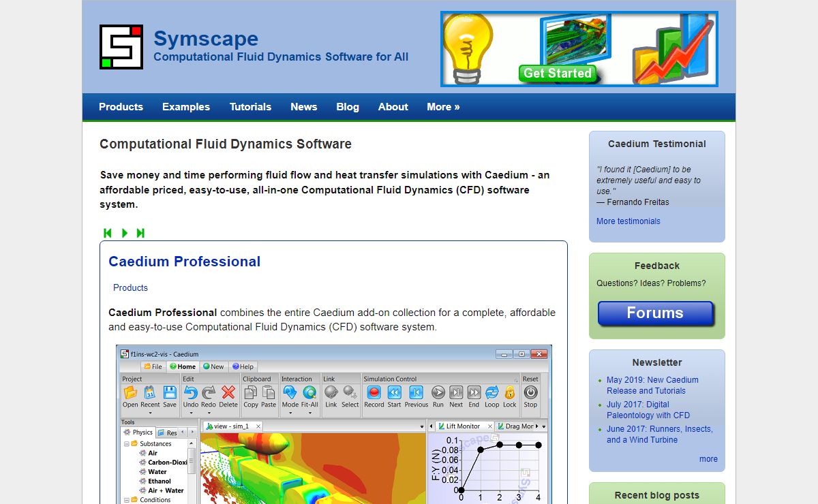This screenshot has width=818, height=504.
Task: Click the '— Fernando Freitas' attribution text
Action: (x=633, y=202)
